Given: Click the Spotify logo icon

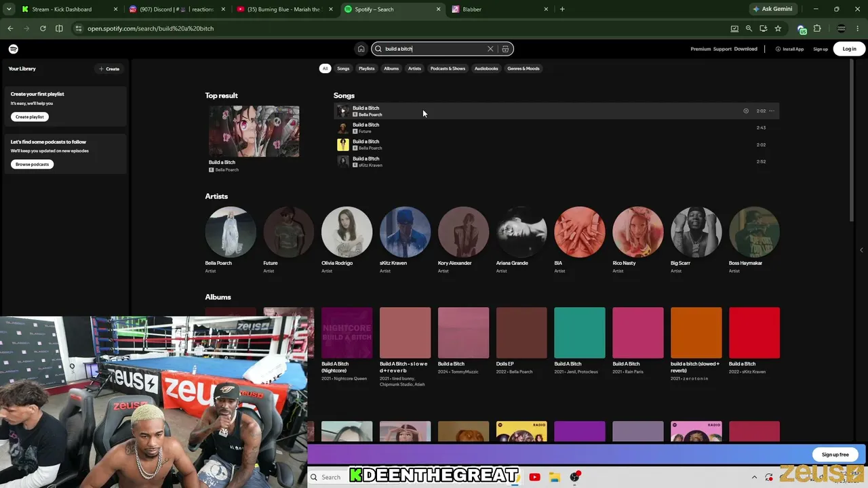Looking at the screenshot, I should point(14,49).
